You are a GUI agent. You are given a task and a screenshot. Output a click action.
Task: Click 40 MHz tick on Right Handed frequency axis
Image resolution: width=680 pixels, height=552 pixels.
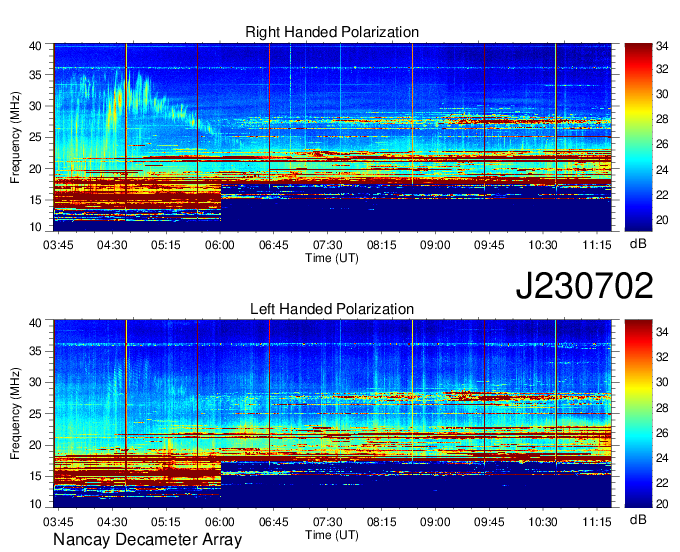coord(35,46)
